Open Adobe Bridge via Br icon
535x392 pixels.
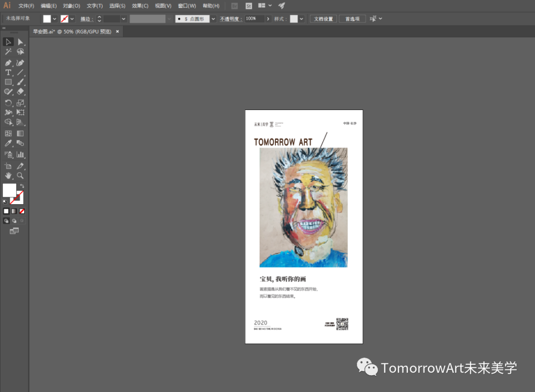tap(234, 6)
